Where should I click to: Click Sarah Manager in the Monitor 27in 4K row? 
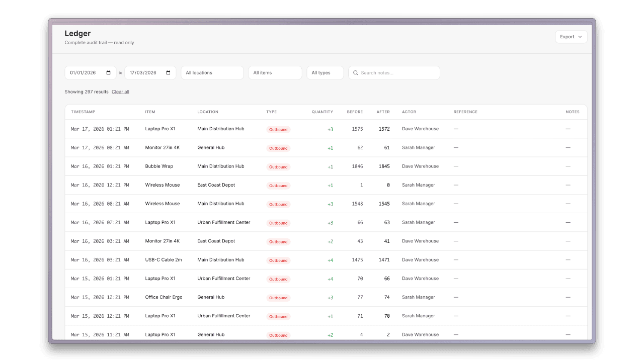(x=418, y=148)
